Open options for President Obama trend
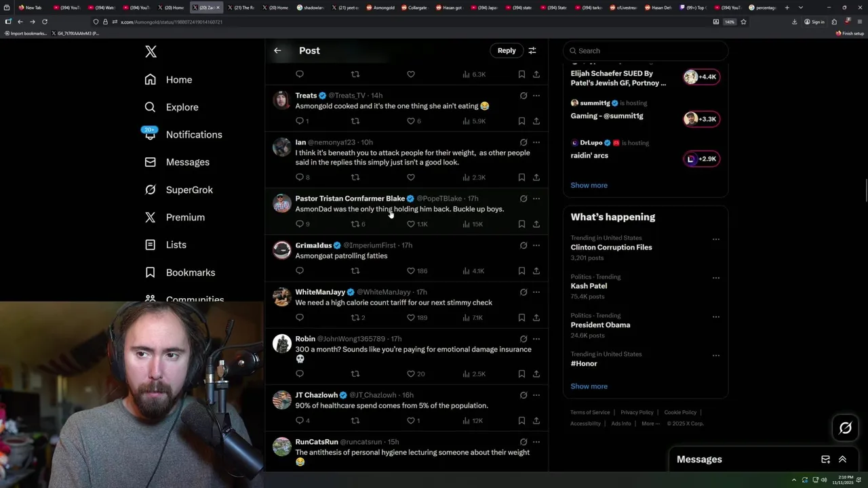 (715, 317)
